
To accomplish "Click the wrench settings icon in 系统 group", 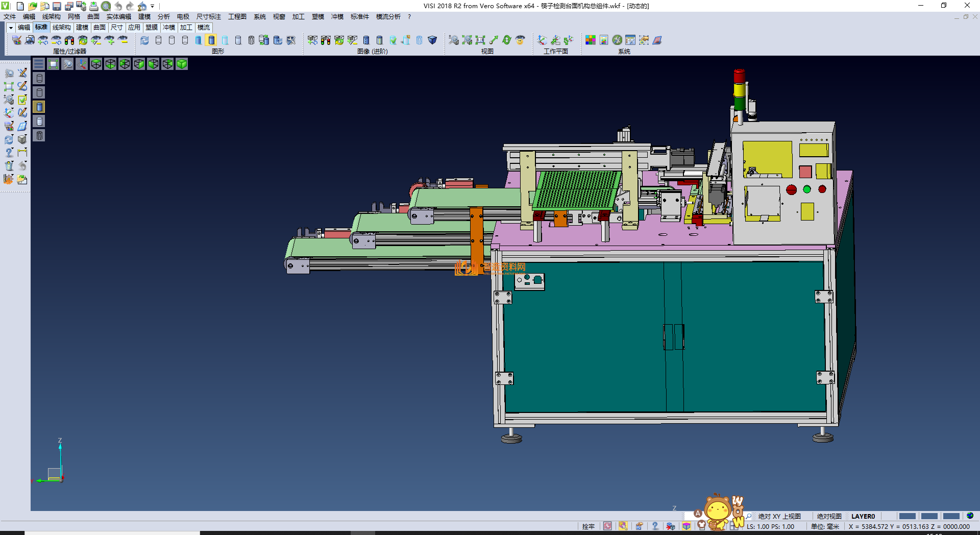I will (617, 40).
